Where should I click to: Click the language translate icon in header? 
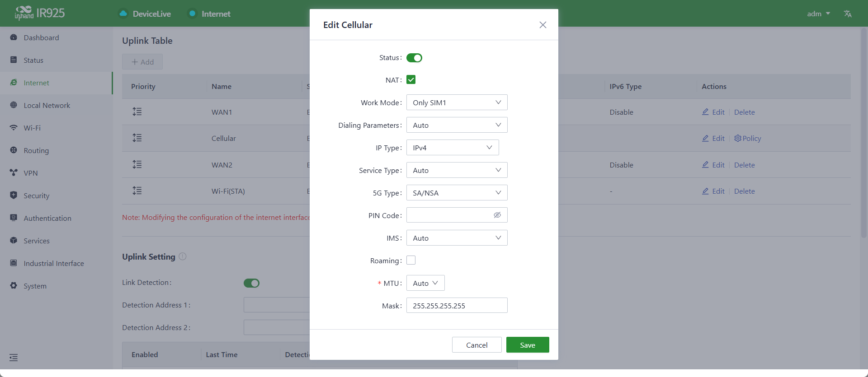pos(848,14)
